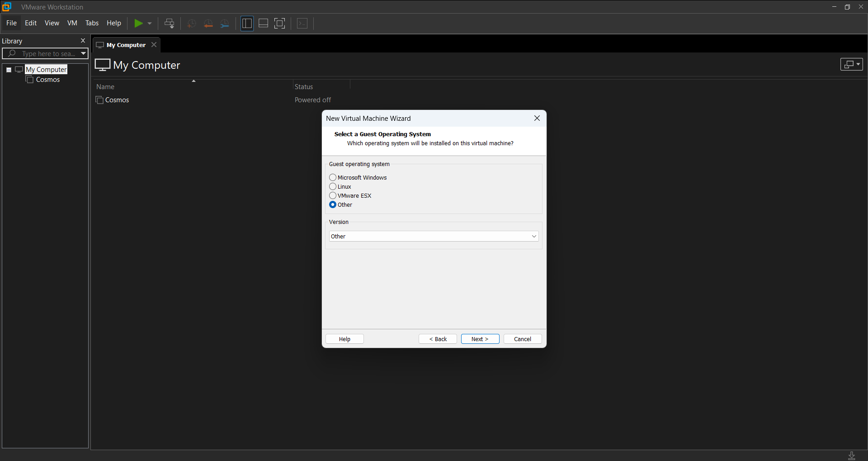Collapse the My Computer tree node
Viewport: 868px width, 461px height.
(x=9, y=70)
